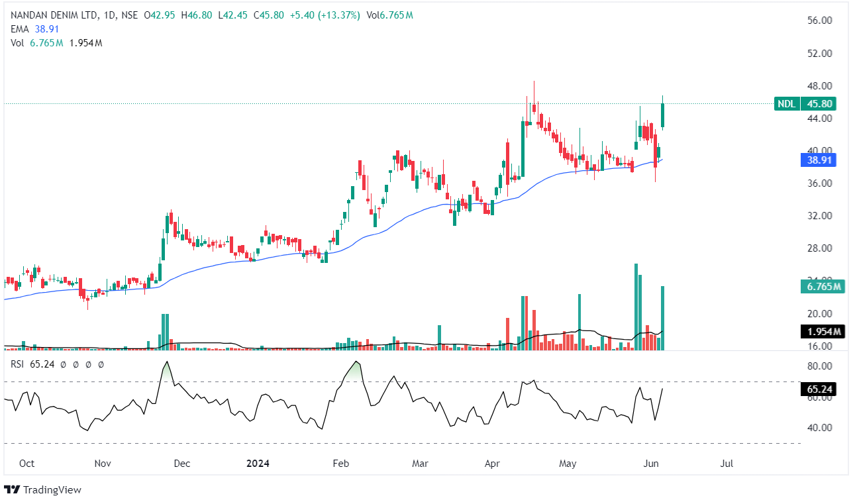
Task: Select the RSI indicator legend label
Action: [x=17, y=364]
